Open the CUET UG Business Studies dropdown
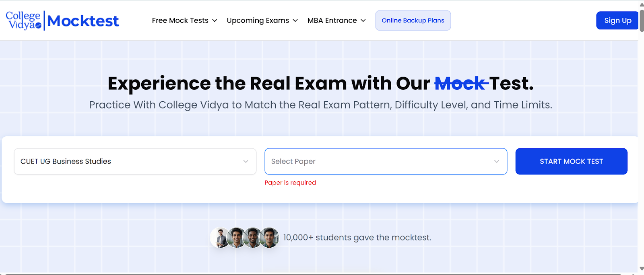Viewport: 644px width, 275px height. [135, 161]
